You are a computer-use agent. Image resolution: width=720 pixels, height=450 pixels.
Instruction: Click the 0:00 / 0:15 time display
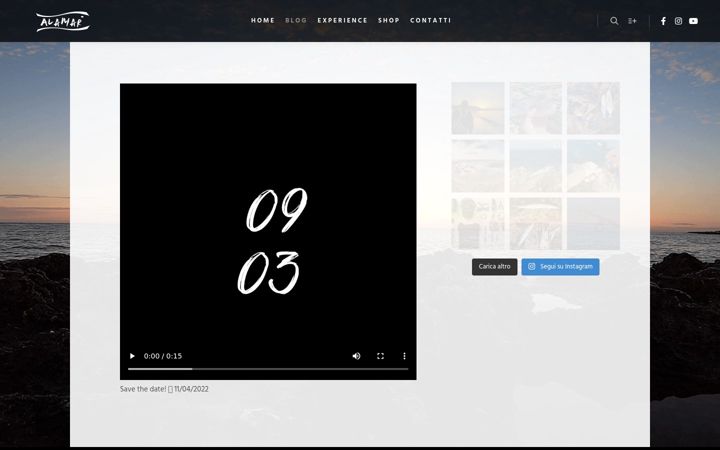pyautogui.click(x=163, y=356)
